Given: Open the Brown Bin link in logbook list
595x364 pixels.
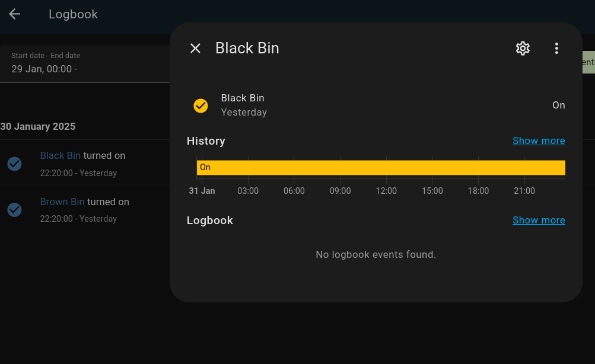Looking at the screenshot, I should 62,202.
